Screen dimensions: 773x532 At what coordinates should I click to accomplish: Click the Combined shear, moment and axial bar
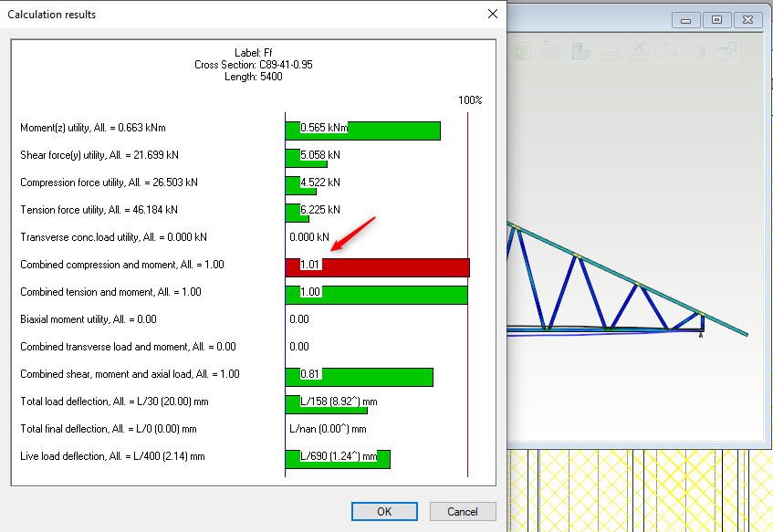click(359, 377)
